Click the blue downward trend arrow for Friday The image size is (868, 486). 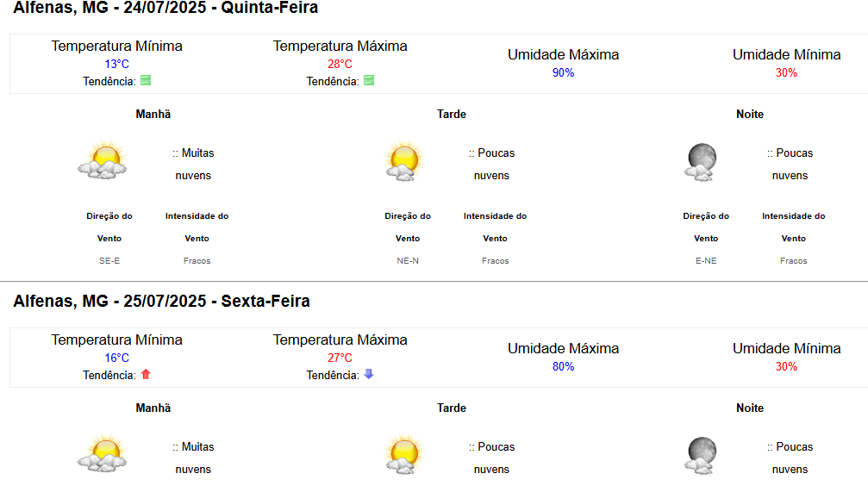369,374
